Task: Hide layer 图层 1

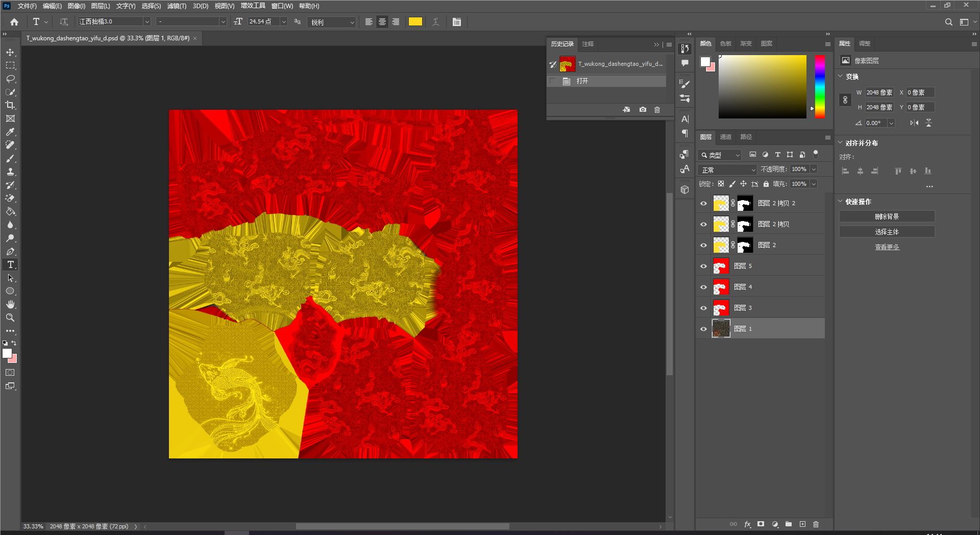Action: (x=703, y=329)
